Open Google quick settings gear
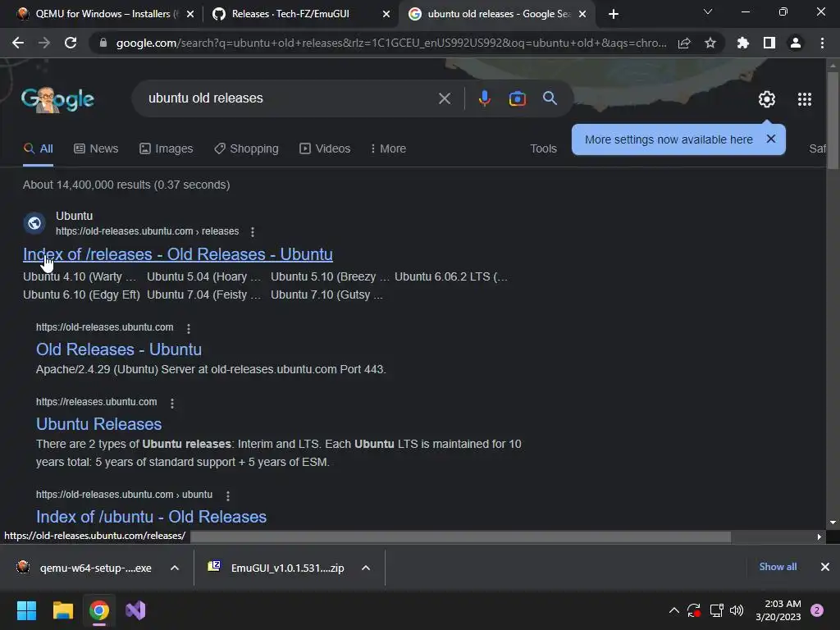The height and width of the screenshot is (630, 840). click(x=767, y=99)
